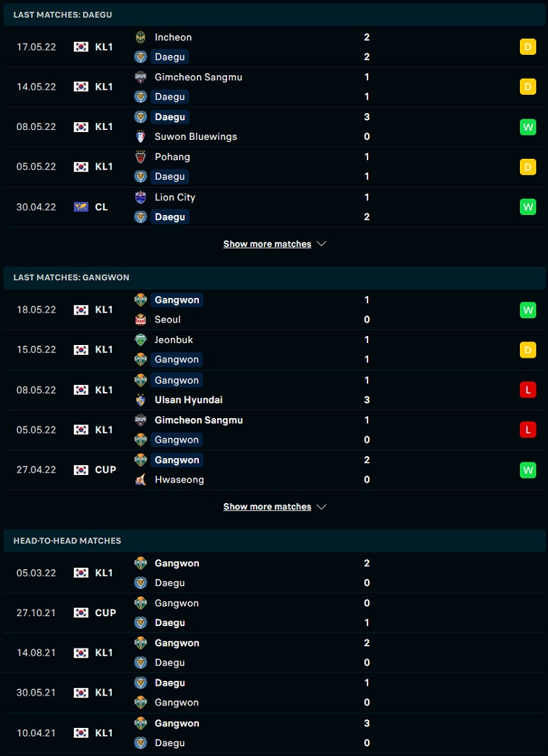
Task: Click the Hwaseong team logo
Action: pos(141,480)
